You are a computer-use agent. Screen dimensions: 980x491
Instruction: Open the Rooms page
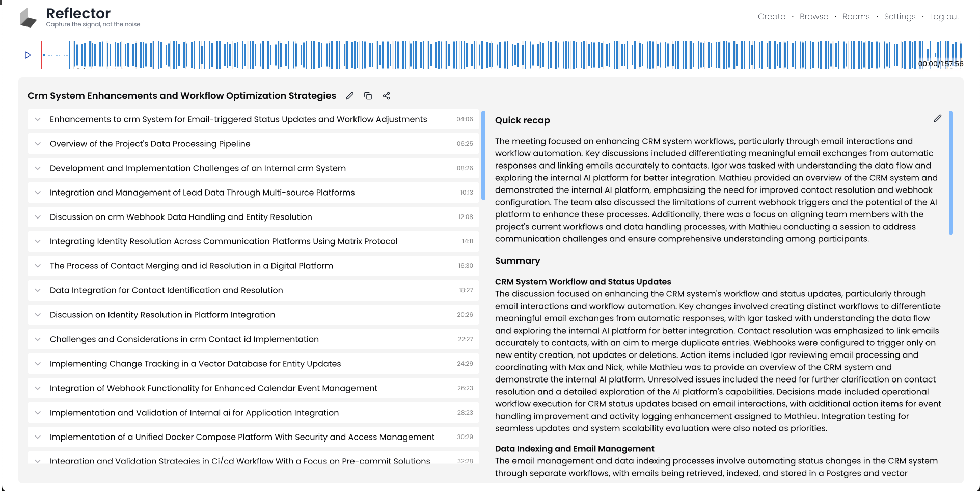click(856, 17)
